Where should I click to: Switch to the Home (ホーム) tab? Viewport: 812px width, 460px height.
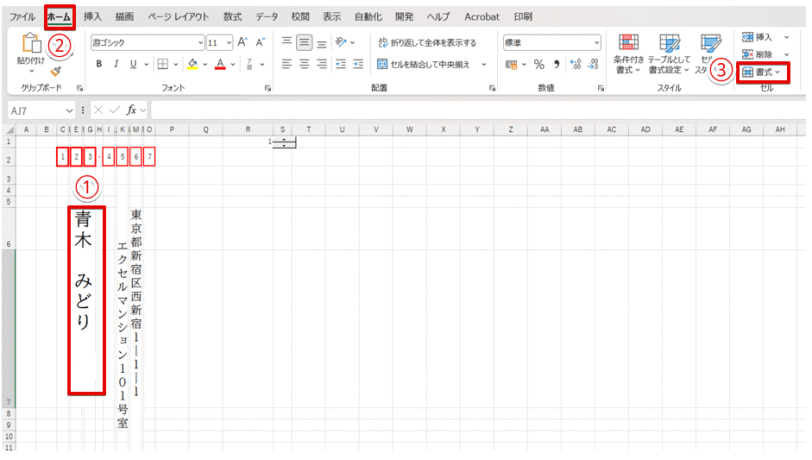(x=60, y=17)
